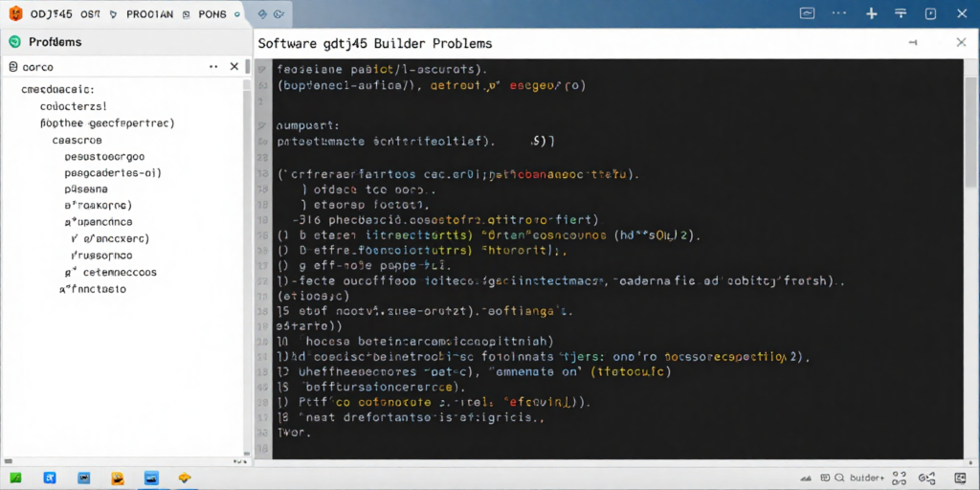Open the three-dot more options menu in title bar
The image size is (980, 490).
[x=838, y=13]
